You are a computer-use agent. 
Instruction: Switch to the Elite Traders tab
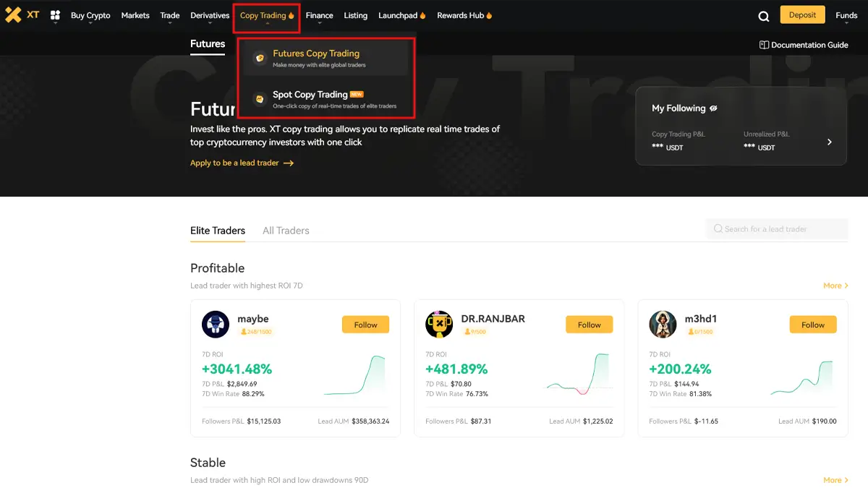click(218, 231)
